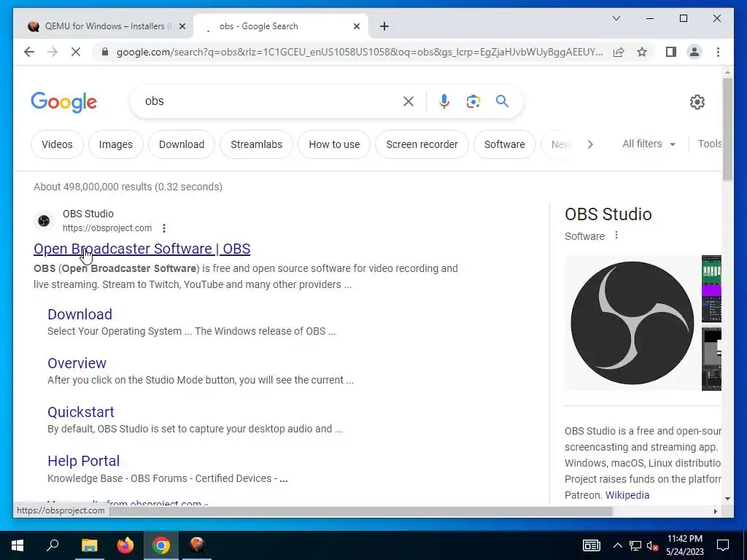Filter results by Images
Screen dimensions: 747x560
(116, 144)
